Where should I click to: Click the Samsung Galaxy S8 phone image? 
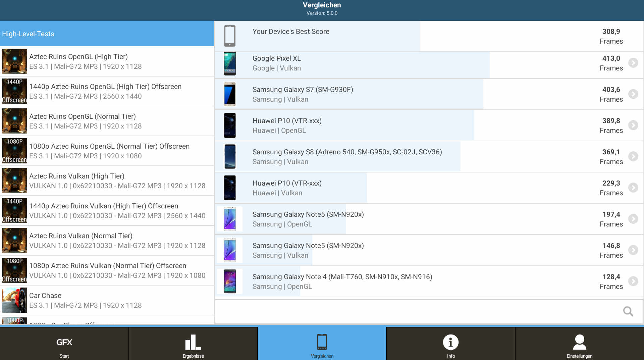230,157
